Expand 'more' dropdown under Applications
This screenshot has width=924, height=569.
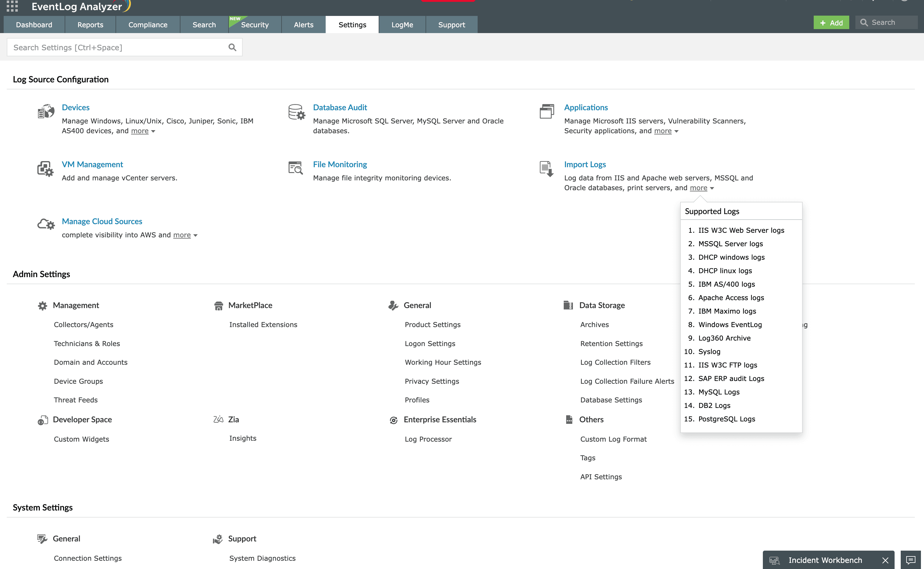pyautogui.click(x=666, y=131)
